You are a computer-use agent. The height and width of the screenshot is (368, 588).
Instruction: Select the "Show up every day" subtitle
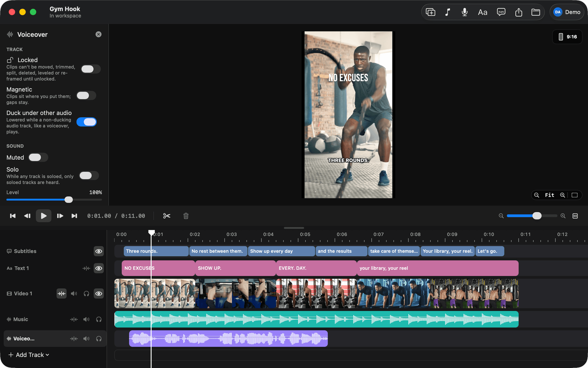281,251
